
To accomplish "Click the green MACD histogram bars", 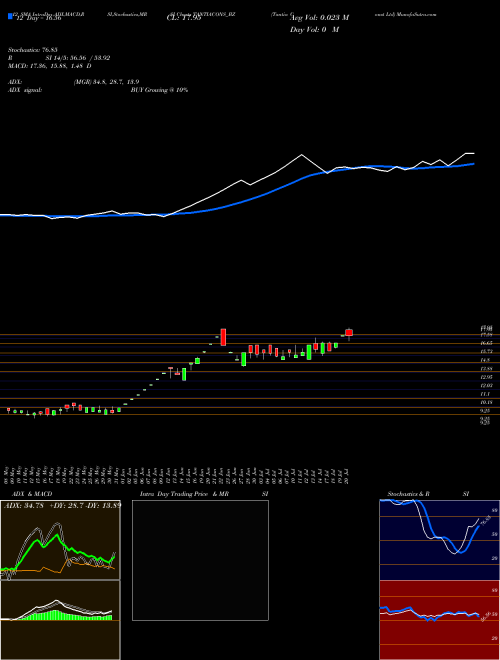I will point(63,615).
